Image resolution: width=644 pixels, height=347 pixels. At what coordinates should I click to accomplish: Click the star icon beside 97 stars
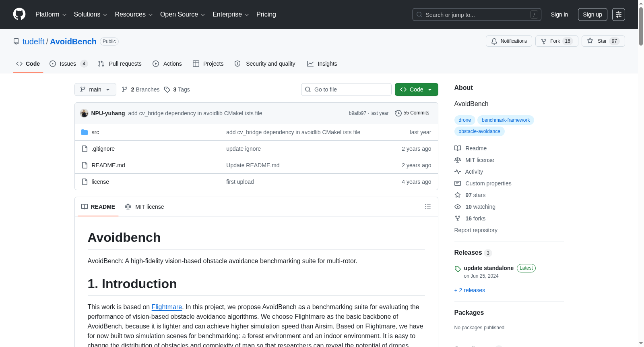point(458,195)
